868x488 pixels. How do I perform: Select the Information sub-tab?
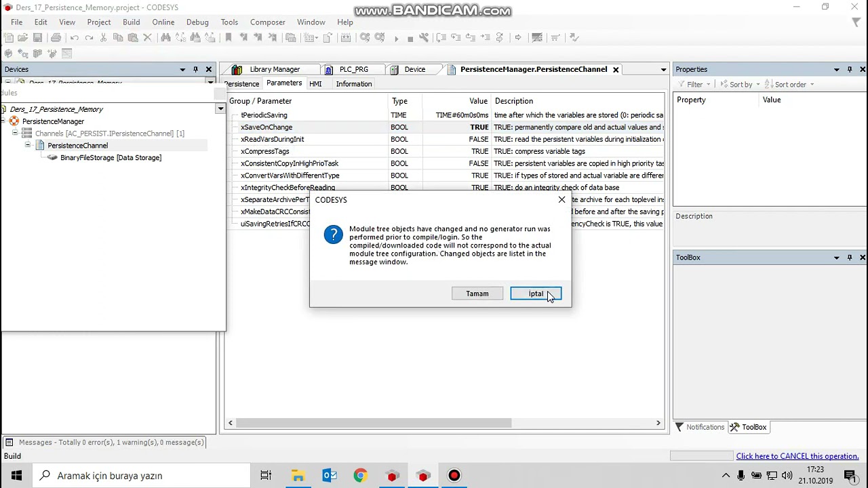[x=354, y=84]
